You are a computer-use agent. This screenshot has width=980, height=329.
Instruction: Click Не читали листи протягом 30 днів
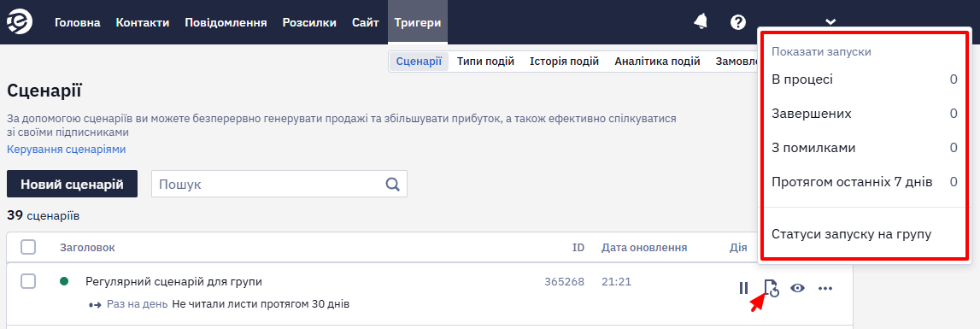(260, 304)
